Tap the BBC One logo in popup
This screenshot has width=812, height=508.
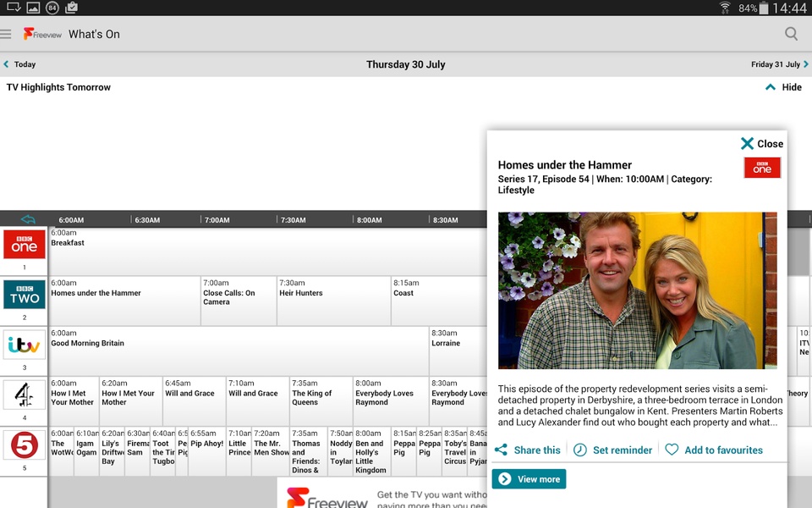coord(762,168)
